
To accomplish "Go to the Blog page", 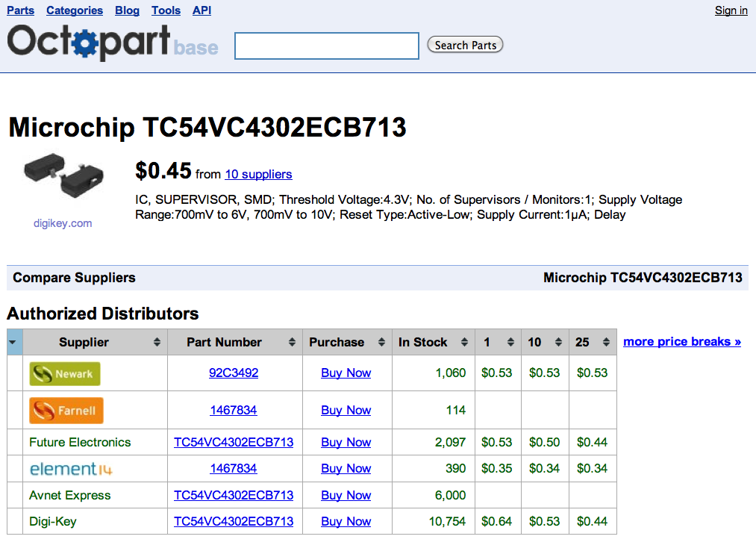I will [x=128, y=10].
